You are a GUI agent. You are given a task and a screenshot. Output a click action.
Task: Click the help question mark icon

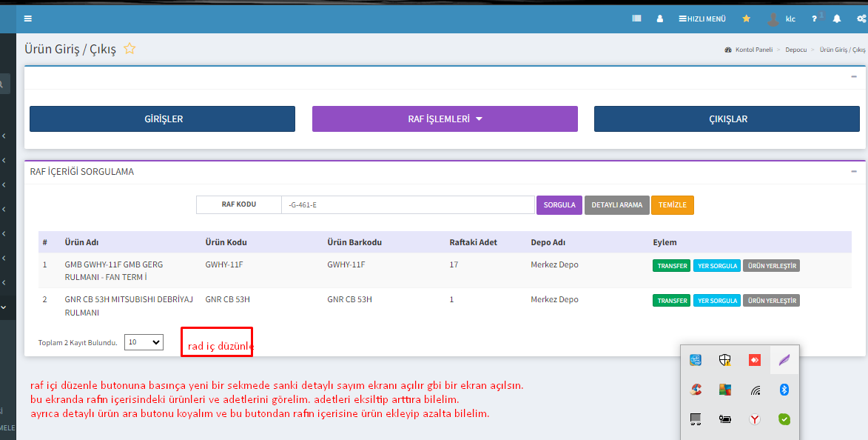[x=814, y=19]
